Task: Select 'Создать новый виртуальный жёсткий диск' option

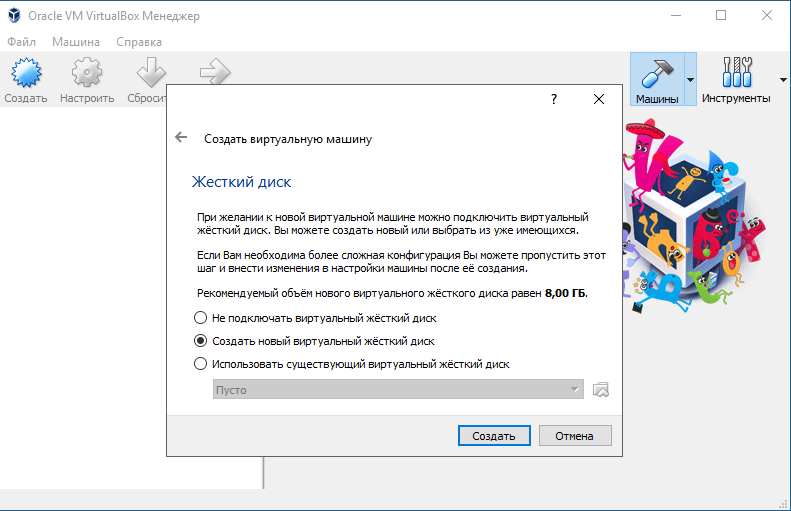Action: point(314,341)
